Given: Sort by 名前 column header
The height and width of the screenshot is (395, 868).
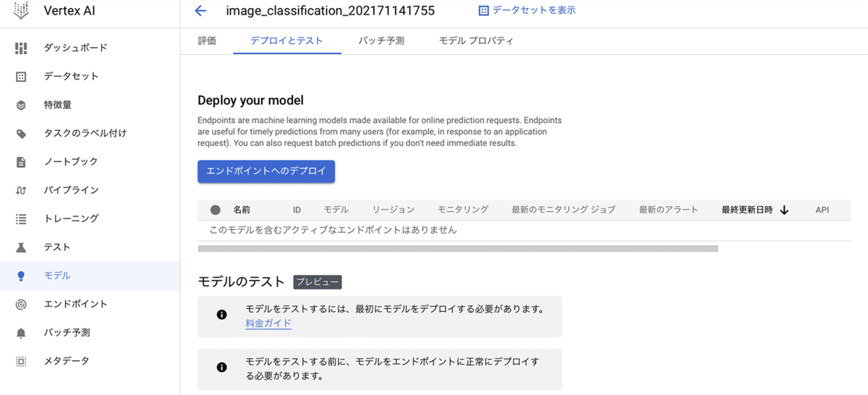Looking at the screenshot, I should 242,210.
